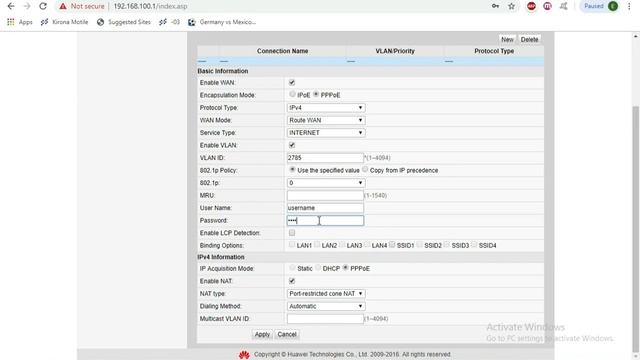The image size is (640, 360).
Task: Toggle Enable LCP Detection checkbox
Action: pos(292,233)
